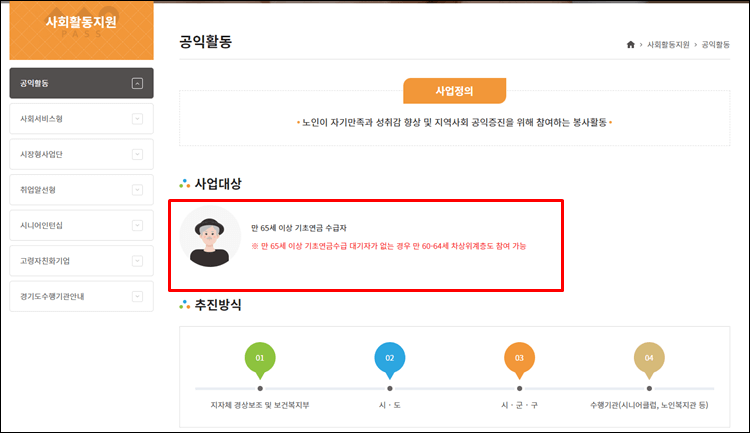
Task: Click the elderly man avatar image
Action: (210, 236)
